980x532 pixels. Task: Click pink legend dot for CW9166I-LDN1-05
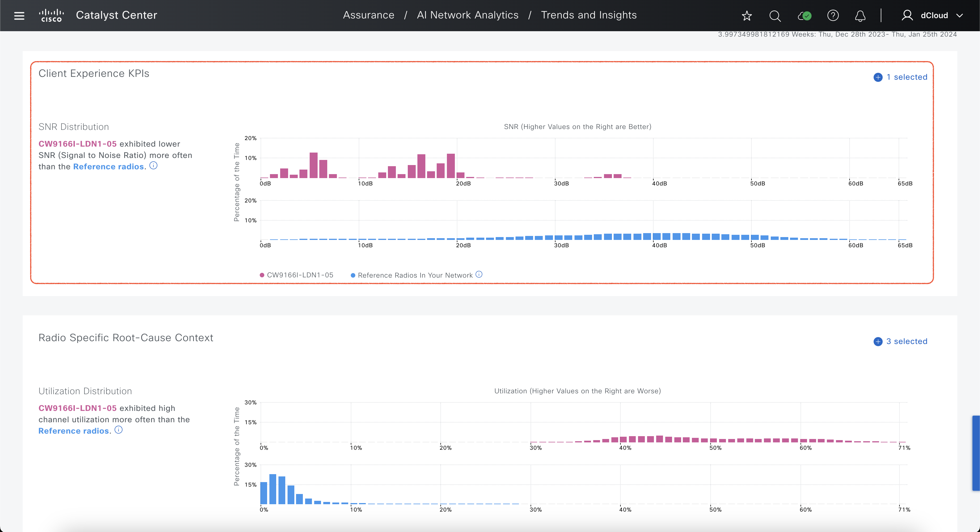[x=262, y=275]
